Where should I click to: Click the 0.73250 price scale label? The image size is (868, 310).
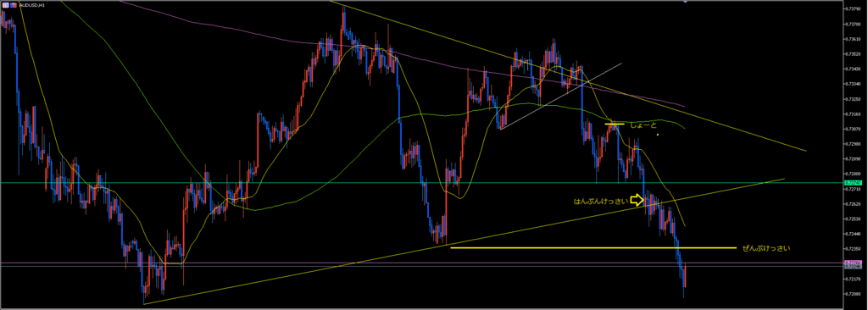[853, 99]
